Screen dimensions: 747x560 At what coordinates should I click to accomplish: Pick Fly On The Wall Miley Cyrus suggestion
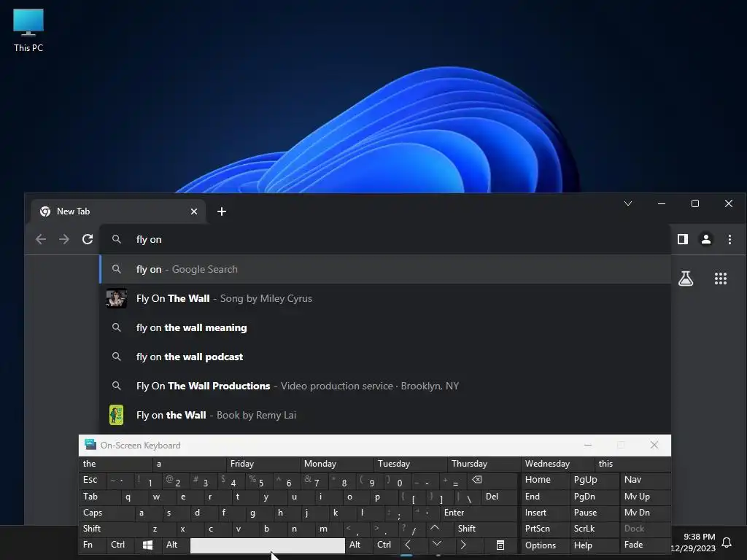click(x=385, y=298)
